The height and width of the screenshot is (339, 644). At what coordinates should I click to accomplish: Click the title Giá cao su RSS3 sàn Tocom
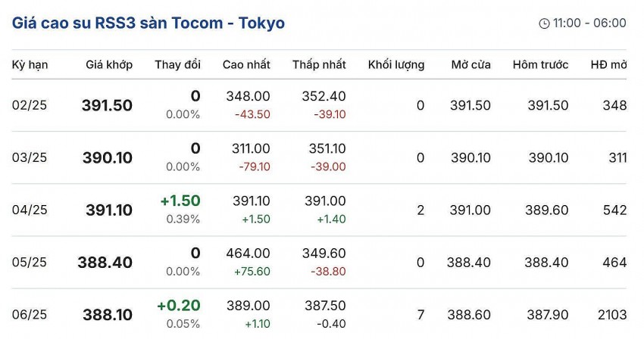coord(148,23)
